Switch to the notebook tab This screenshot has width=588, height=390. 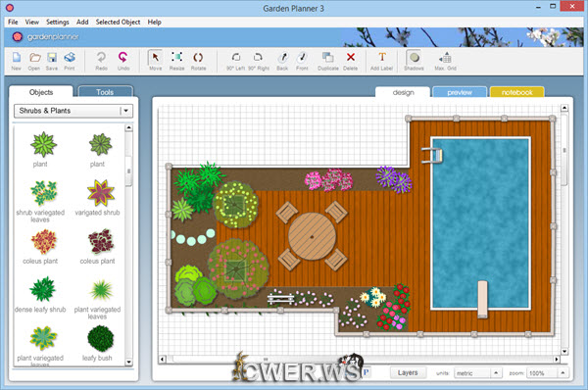click(x=516, y=92)
